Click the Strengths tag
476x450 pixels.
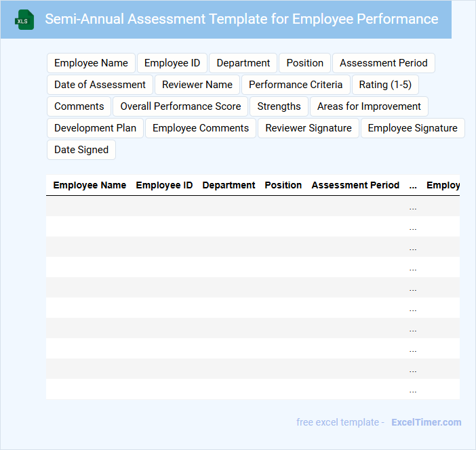(279, 106)
